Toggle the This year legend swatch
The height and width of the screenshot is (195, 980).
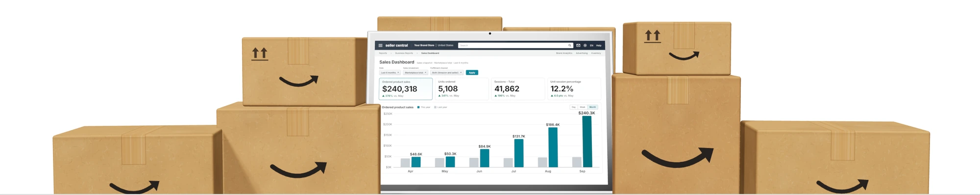pos(418,107)
